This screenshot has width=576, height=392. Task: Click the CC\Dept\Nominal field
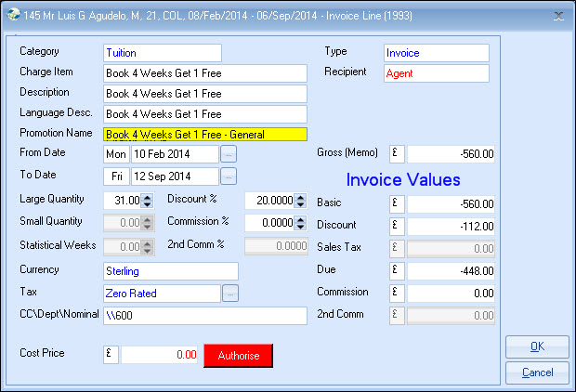(204, 316)
